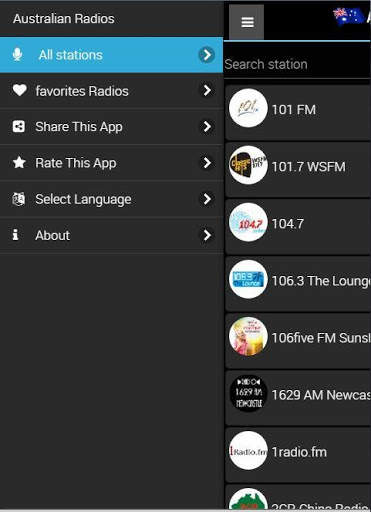The height and width of the screenshot is (512, 371).
Task: Expand the Share This App chevron
Action: point(207,126)
